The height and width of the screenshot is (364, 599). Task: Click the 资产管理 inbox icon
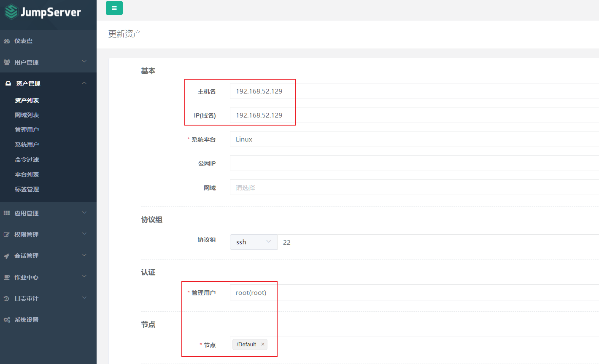click(x=8, y=83)
